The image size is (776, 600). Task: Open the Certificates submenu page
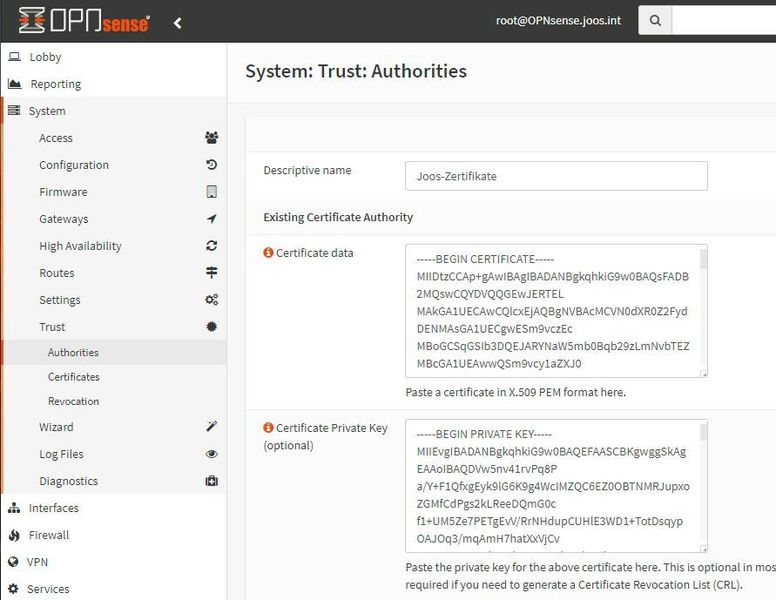pos(74,377)
